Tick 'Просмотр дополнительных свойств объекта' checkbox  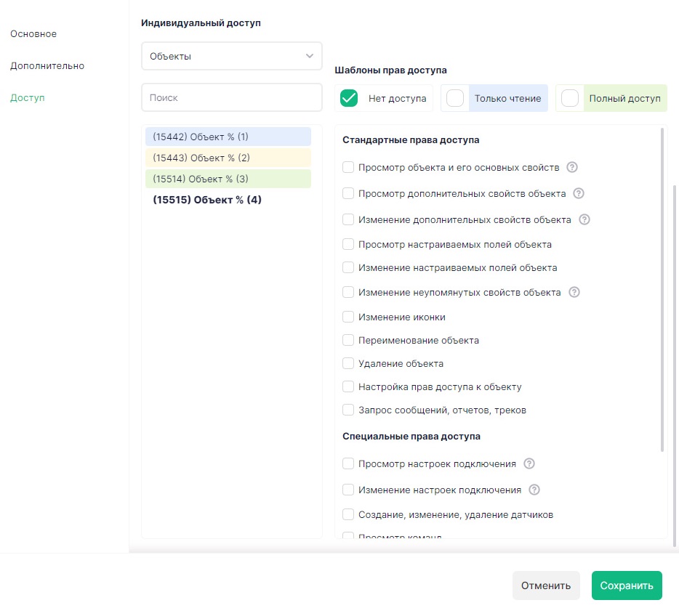pos(348,193)
